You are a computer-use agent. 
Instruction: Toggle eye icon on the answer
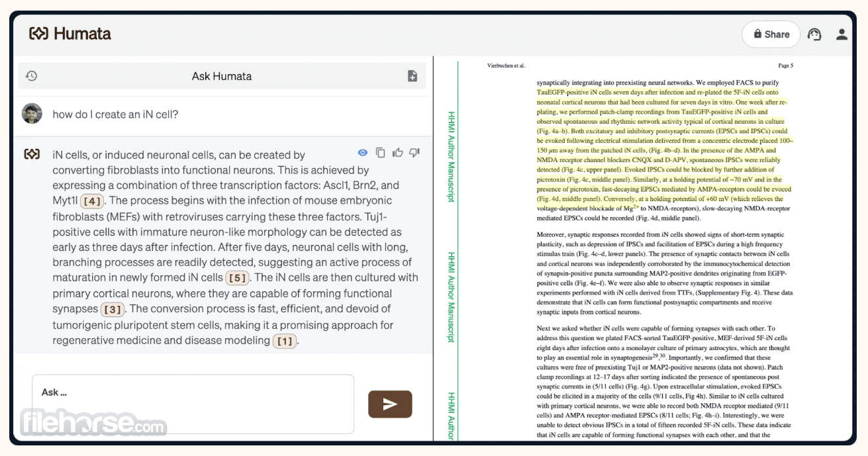pos(363,153)
